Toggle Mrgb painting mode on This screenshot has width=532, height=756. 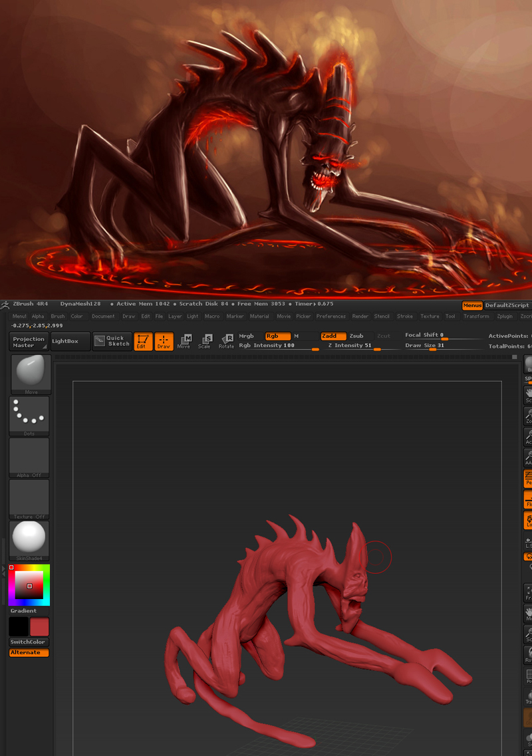247,336
